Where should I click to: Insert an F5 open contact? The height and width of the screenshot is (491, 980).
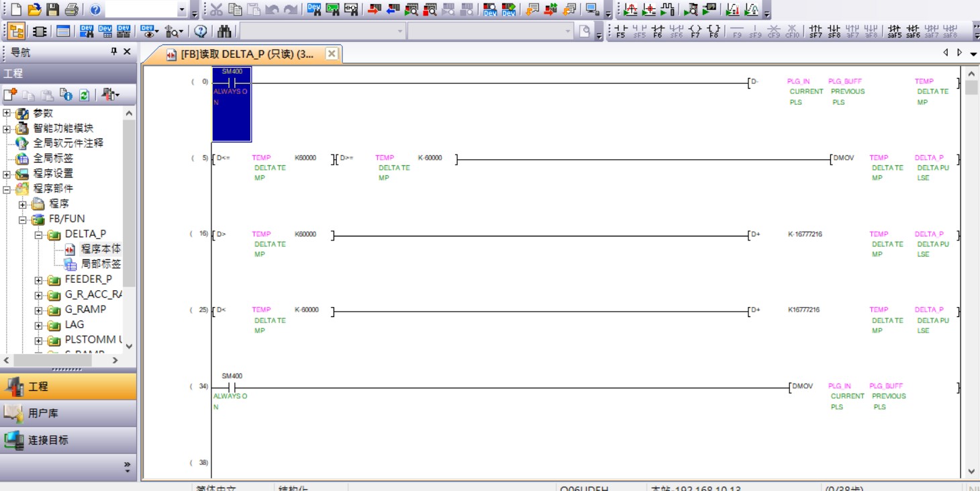(x=621, y=32)
